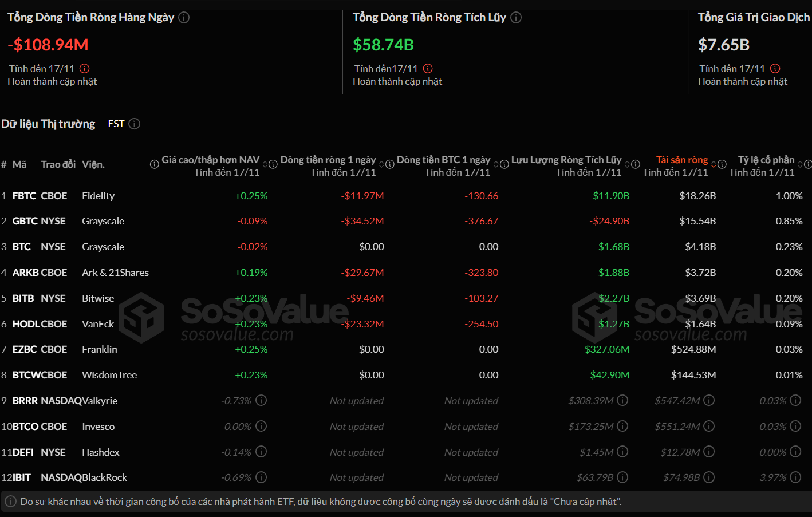This screenshot has height=517, width=812.
Task: Toggle sort arrows for Lưu Lượng Ròng Tích Lũy
Action: 627,164
